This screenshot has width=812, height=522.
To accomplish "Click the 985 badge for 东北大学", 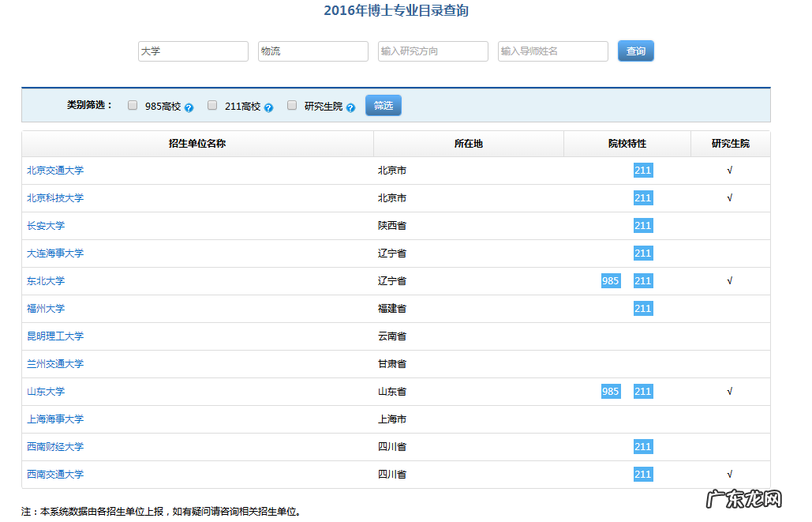I will (x=610, y=280).
